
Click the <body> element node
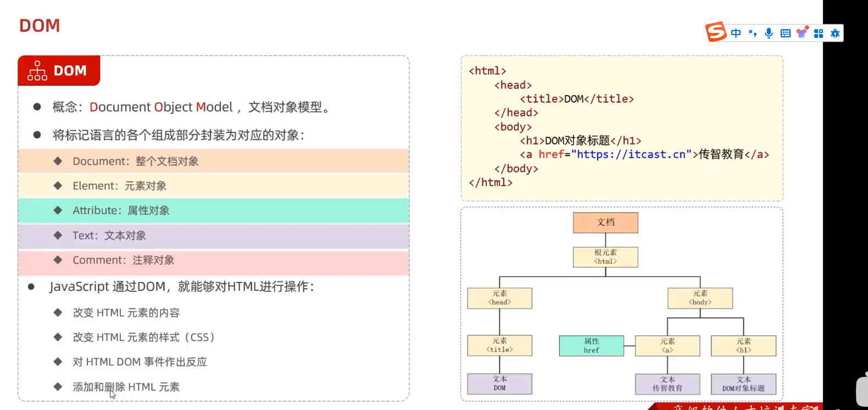(x=700, y=298)
